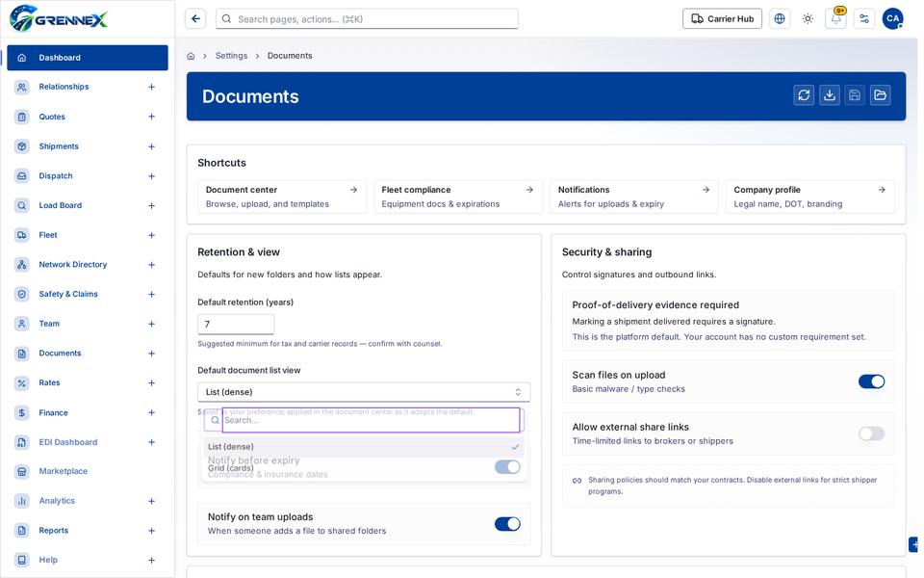
Task: Click Dispatch sidebar icon
Action: [22, 175]
